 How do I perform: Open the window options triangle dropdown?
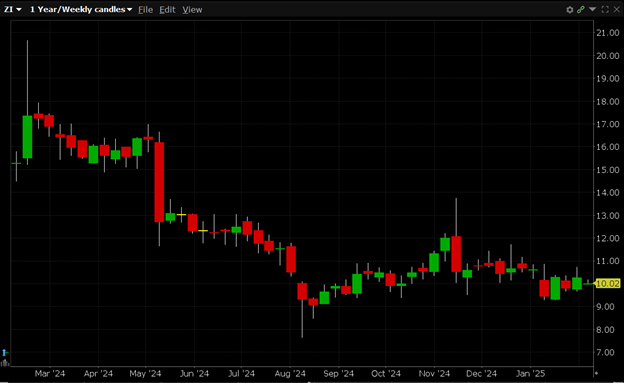pos(593,9)
